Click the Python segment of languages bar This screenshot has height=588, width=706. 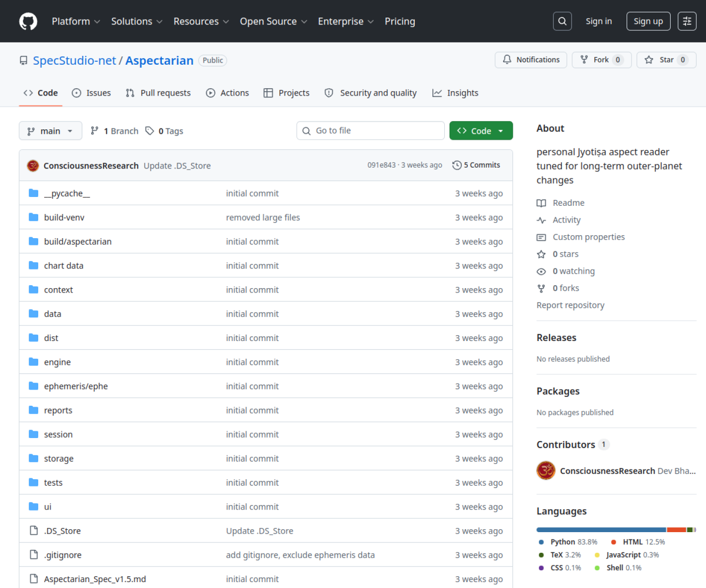point(601,530)
